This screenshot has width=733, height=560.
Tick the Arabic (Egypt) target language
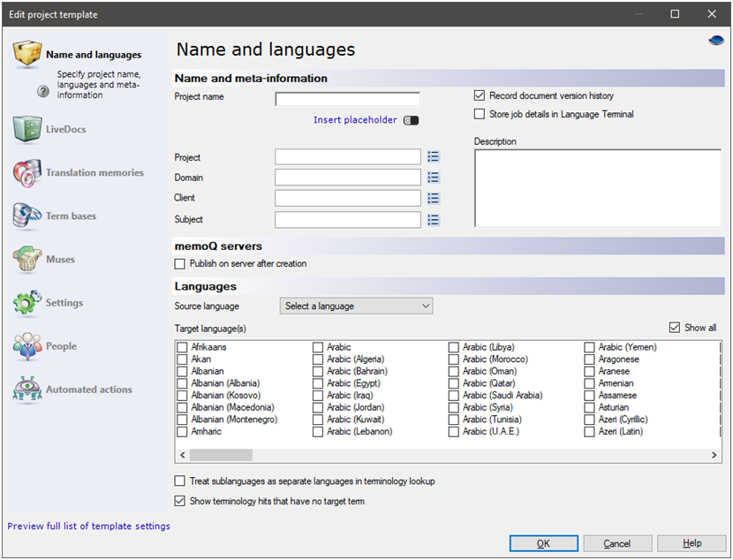click(318, 383)
